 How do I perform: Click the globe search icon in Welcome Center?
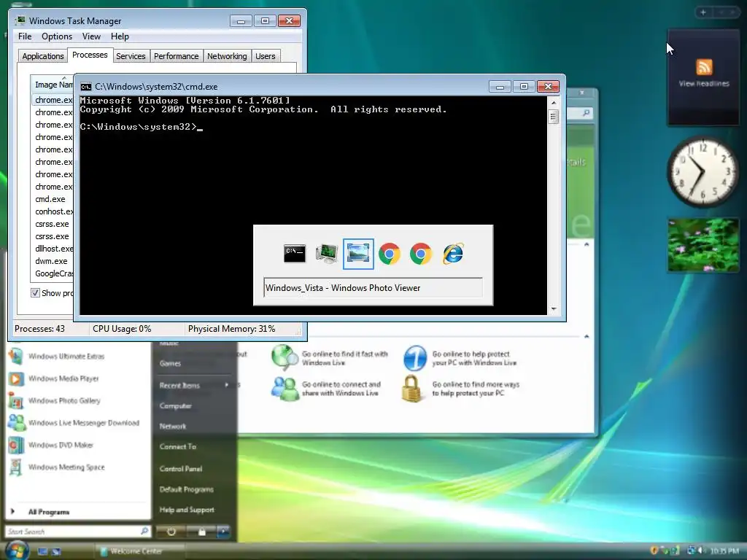point(285,357)
